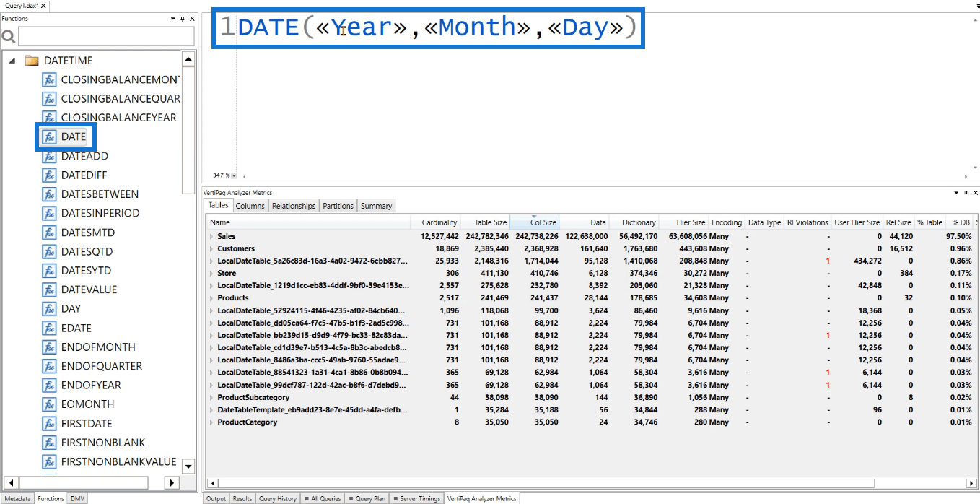
Task: Click the fx icon next to DATESQTD
Action: tap(49, 251)
